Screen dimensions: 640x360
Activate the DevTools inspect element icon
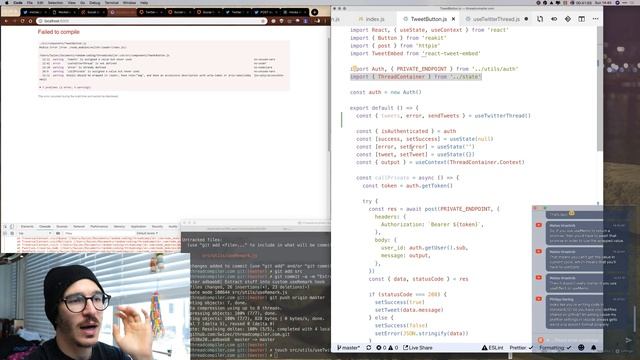5,227
